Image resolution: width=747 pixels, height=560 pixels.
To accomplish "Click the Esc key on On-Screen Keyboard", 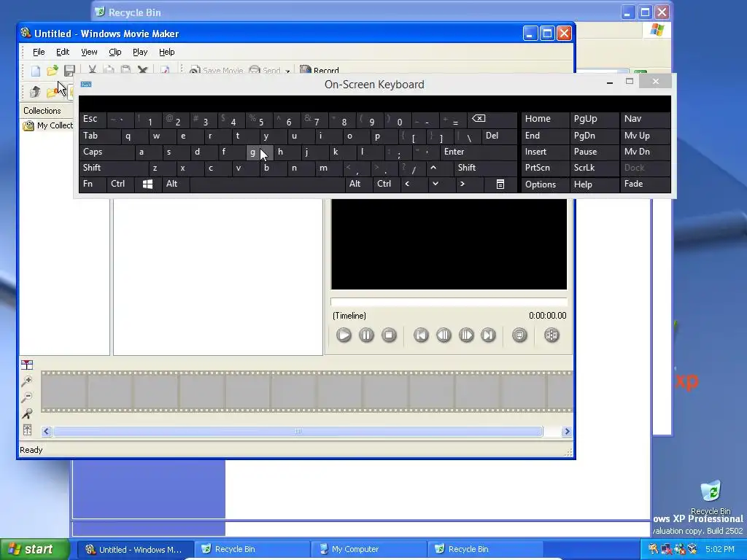I will (x=93, y=119).
